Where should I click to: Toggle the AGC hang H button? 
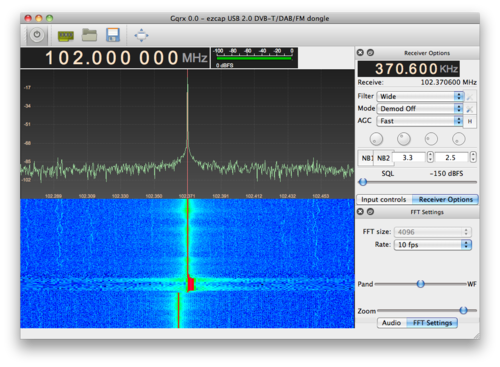(x=470, y=121)
